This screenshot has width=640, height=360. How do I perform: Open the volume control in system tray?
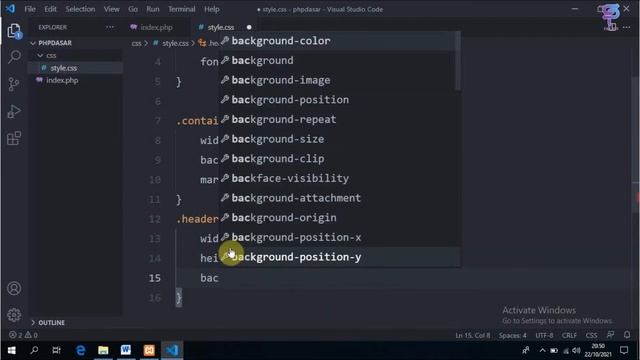pyautogui.click(x=576, y=350)
